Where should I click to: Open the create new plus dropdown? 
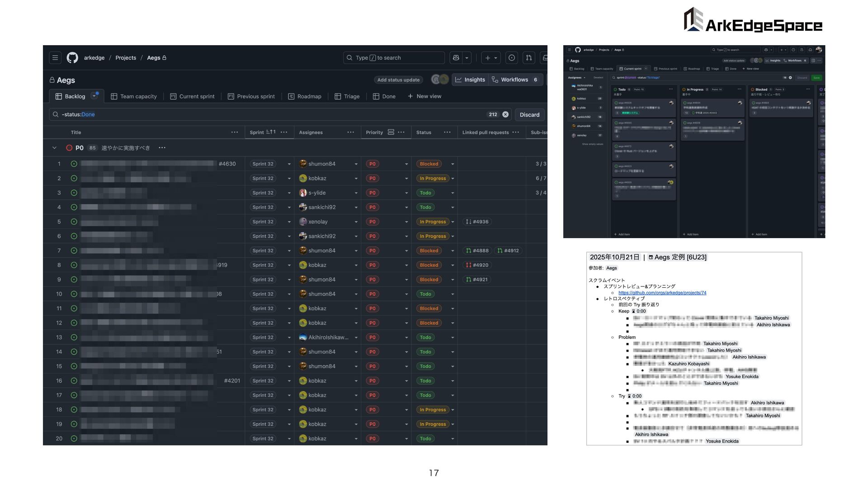point(491,58)
